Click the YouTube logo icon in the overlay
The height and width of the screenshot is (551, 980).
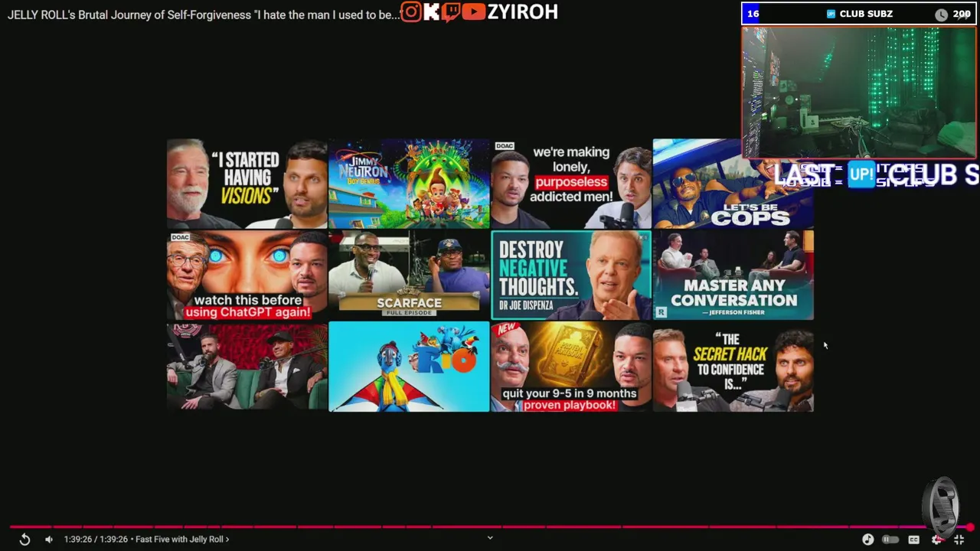tap(474, 11)
